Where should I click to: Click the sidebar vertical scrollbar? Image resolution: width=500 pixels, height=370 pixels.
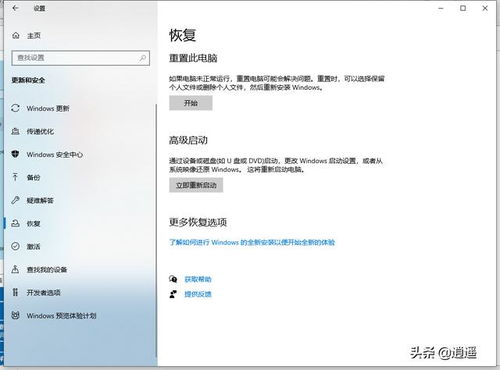156,230
